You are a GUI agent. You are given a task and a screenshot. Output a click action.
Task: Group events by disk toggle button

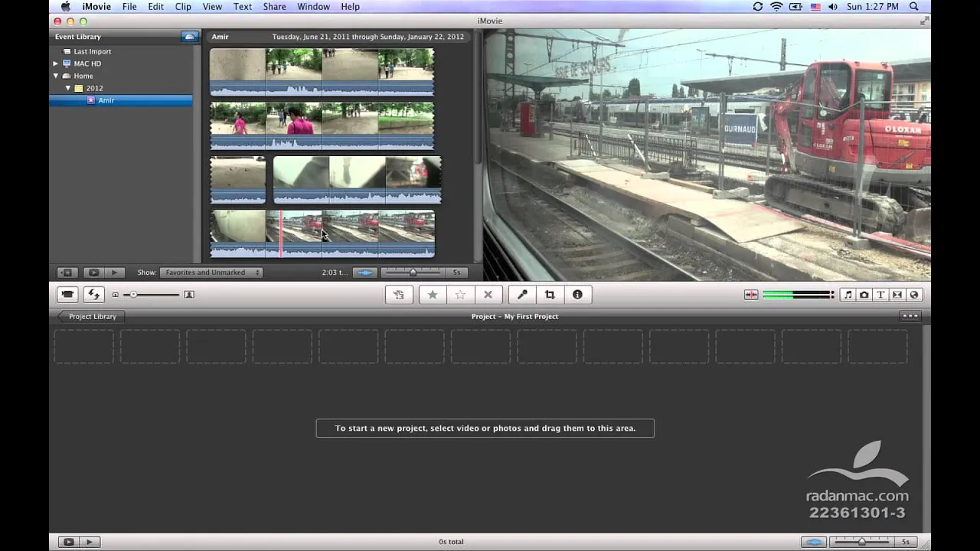[188, 36]
